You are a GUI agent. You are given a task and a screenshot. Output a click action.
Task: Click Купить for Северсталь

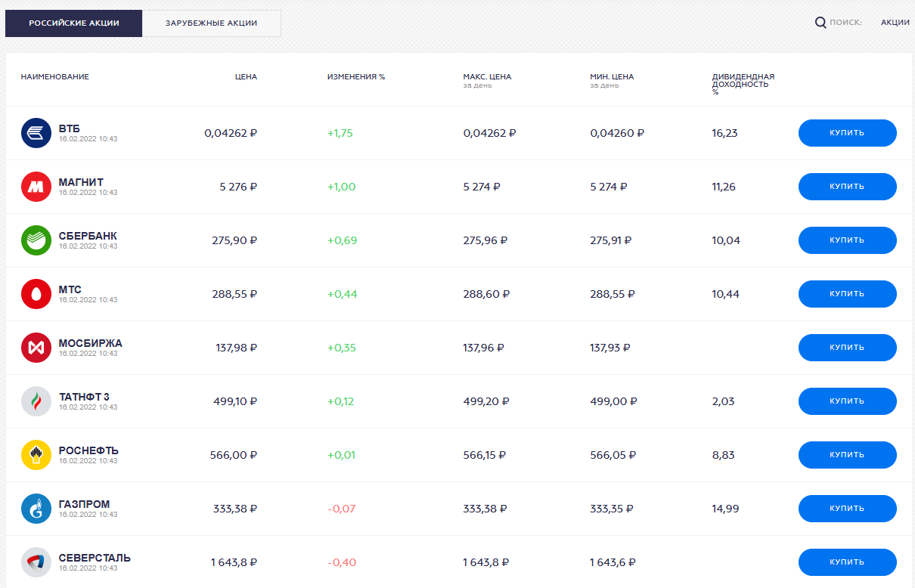[847, 562]
